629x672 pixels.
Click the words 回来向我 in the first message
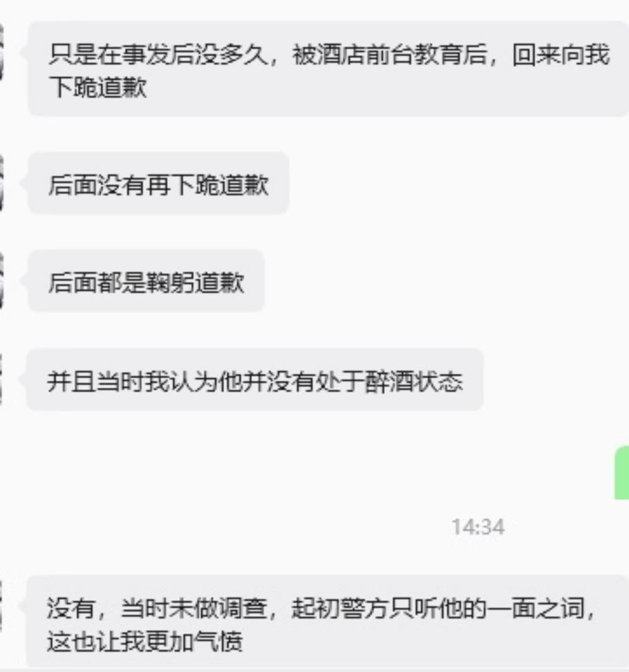coord(561,55)
